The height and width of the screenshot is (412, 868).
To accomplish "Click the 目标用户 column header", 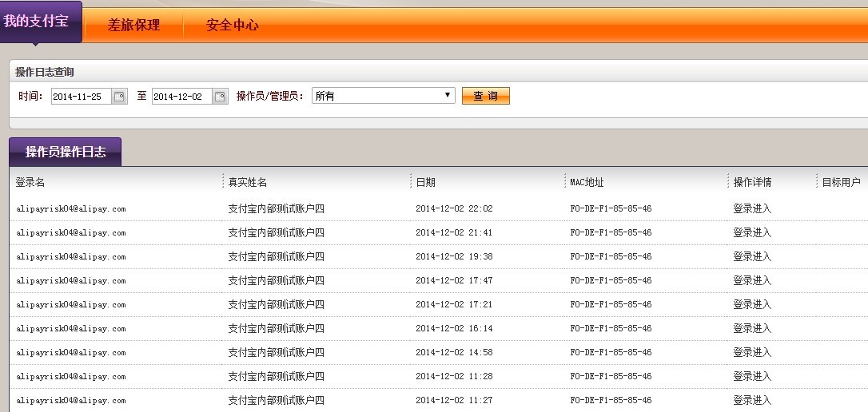I will tap(841, 182).
